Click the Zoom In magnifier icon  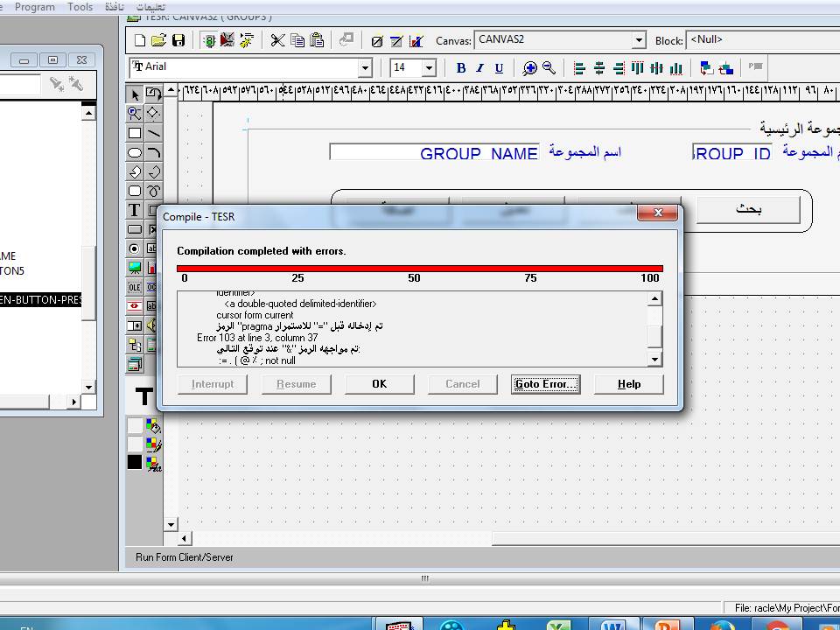(x=530, y=68)
